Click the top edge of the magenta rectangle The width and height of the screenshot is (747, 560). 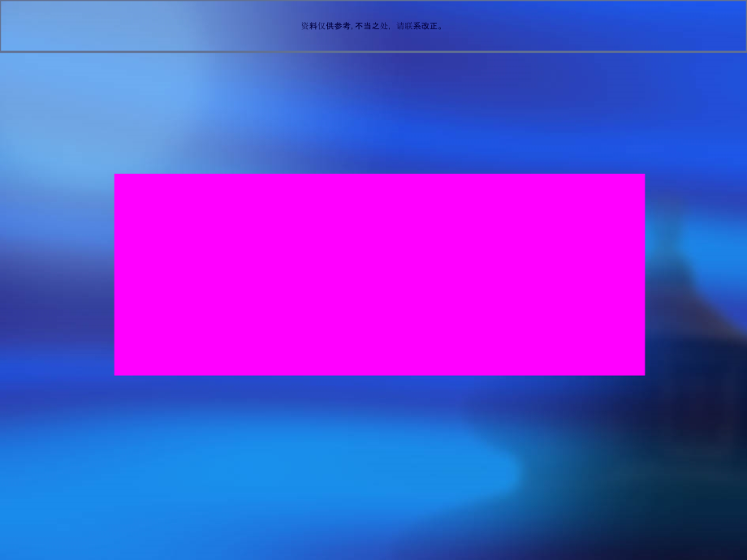tap(379, 174)
